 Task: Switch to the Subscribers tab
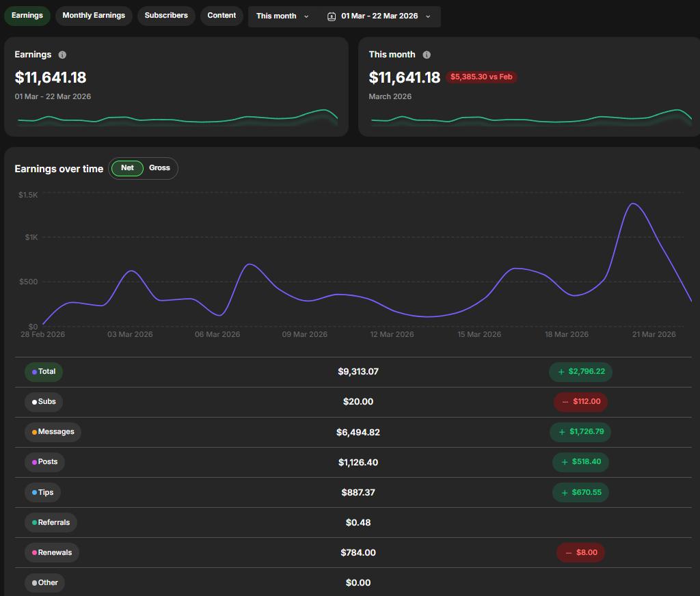pos(166,16)
